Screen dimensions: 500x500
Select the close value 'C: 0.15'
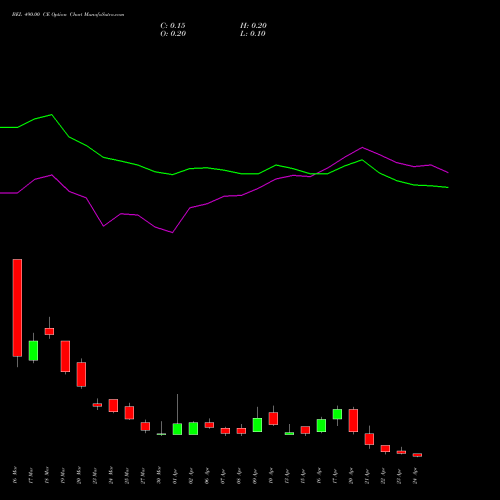173,26
